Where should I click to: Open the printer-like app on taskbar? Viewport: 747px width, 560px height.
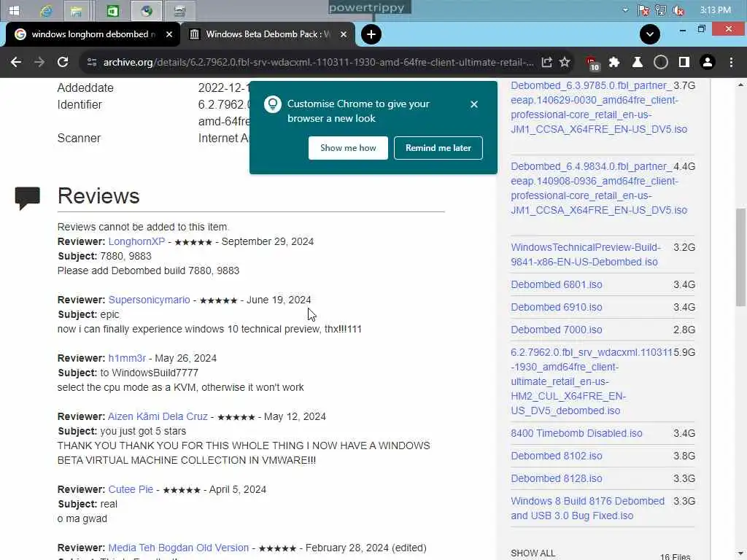(x=179, y=11)
